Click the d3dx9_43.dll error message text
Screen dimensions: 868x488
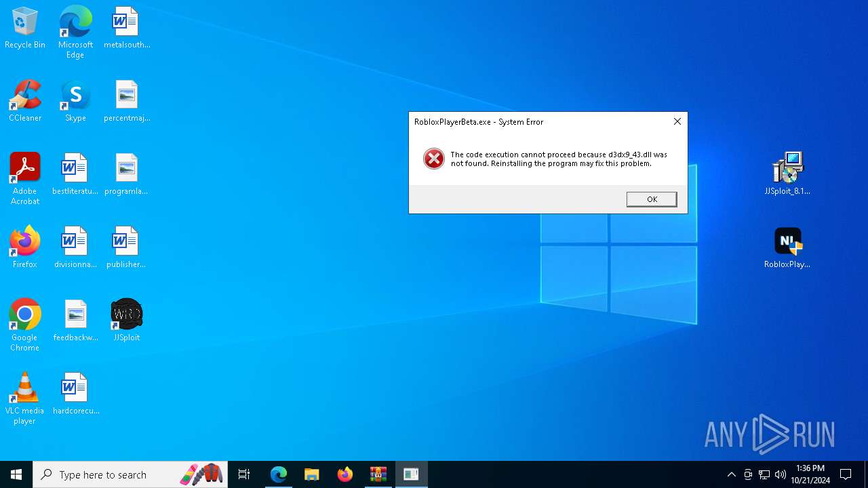click(559, 159)
